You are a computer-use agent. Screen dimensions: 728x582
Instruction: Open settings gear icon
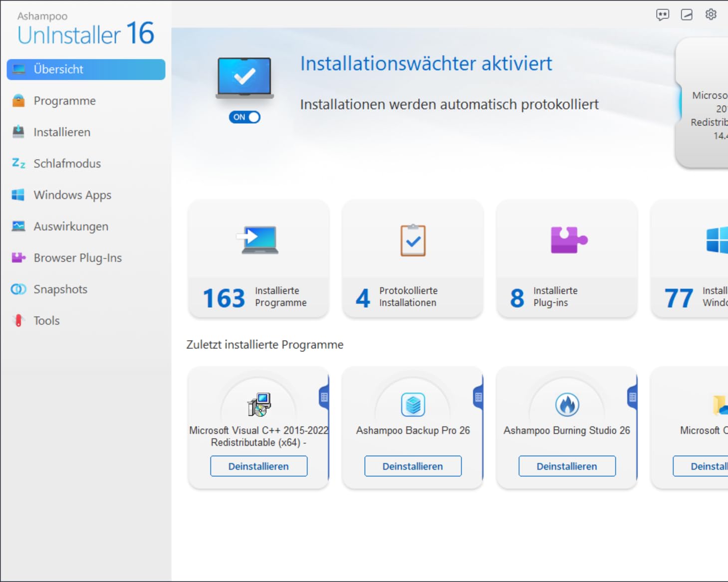pos(711,14)
